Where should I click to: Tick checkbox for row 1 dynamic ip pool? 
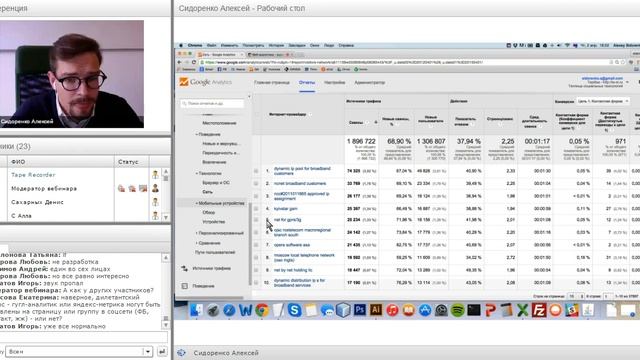256,171
